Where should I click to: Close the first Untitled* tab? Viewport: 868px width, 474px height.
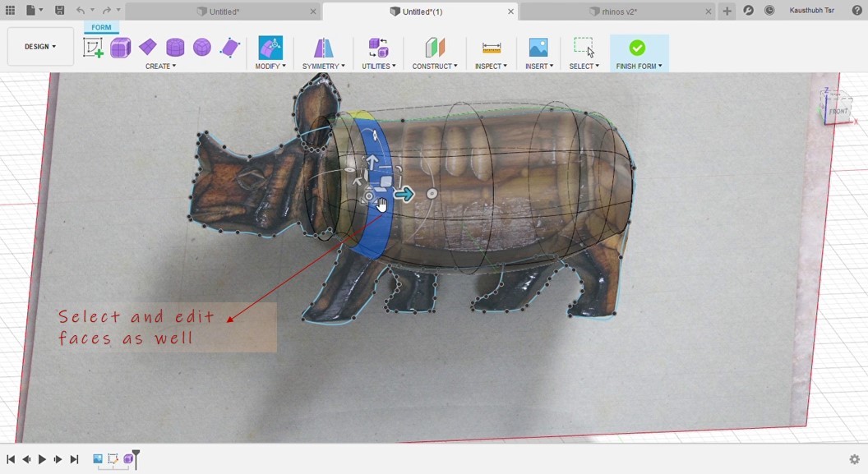point(313,11)
